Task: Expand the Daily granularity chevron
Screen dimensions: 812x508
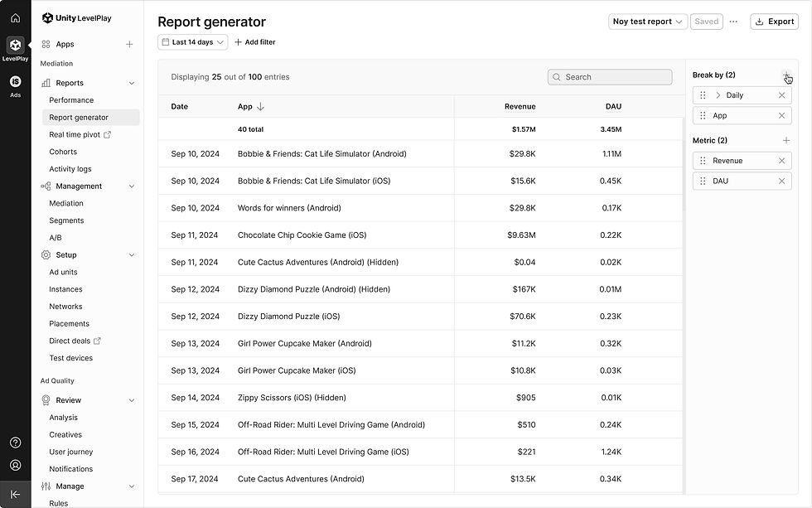Action: (x=718, y=95)
